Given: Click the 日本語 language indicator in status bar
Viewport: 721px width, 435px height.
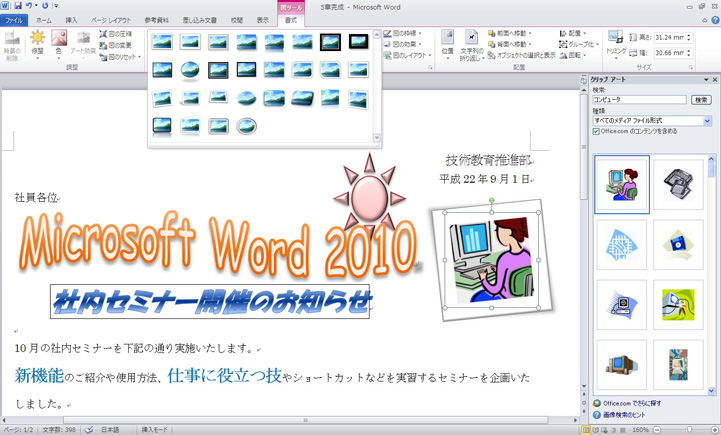Looking at the screenshot, I should (110, 430).
